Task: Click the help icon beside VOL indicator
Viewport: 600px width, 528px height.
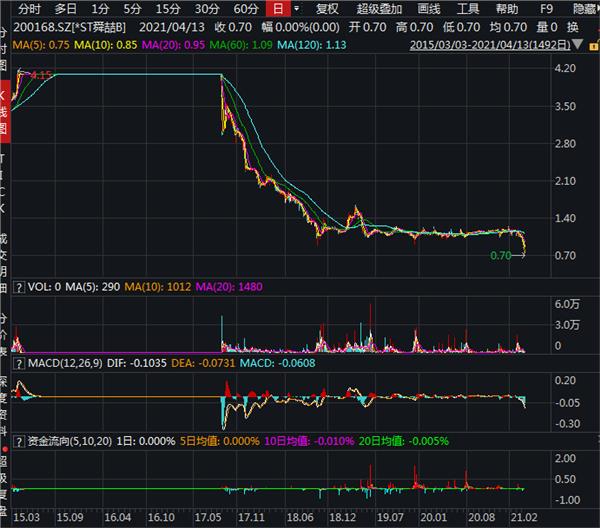Action: [17, 287]
